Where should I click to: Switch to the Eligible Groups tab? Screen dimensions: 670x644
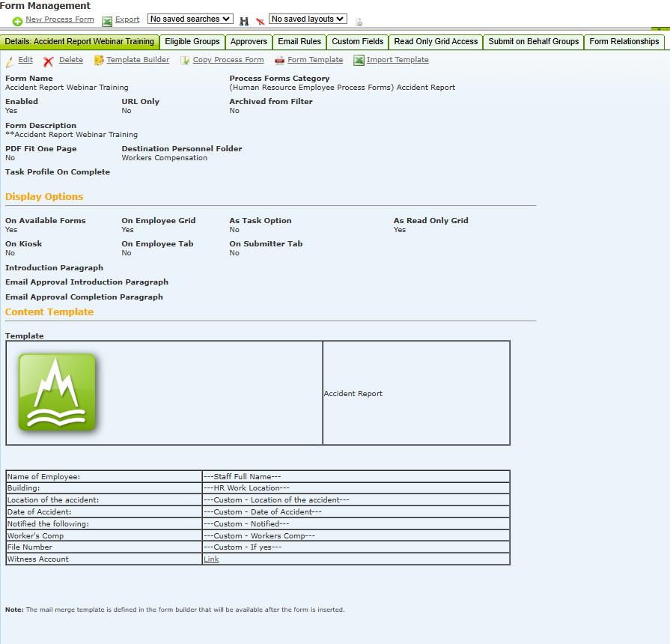click(x=192, y=41)
